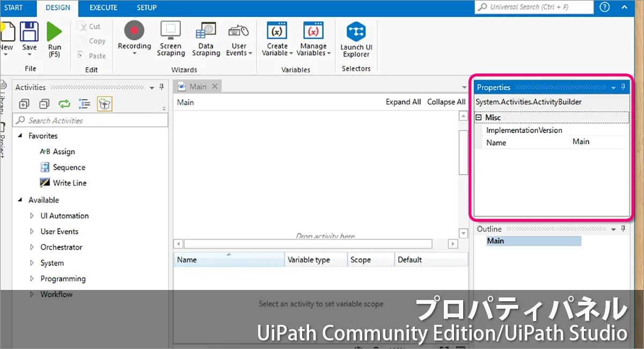644x349 pixels.
Task: Click Collapse All icon in Activities panel
Action: (x=45, y=104)
